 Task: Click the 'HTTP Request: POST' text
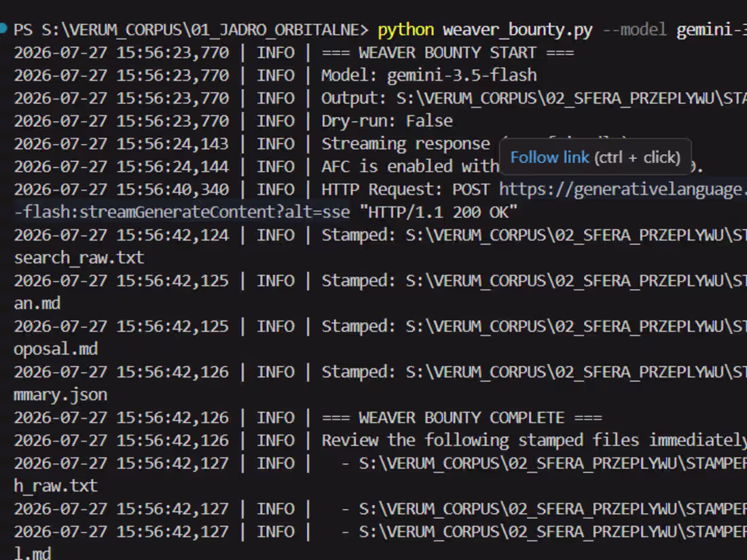click(x=405, y=189)
